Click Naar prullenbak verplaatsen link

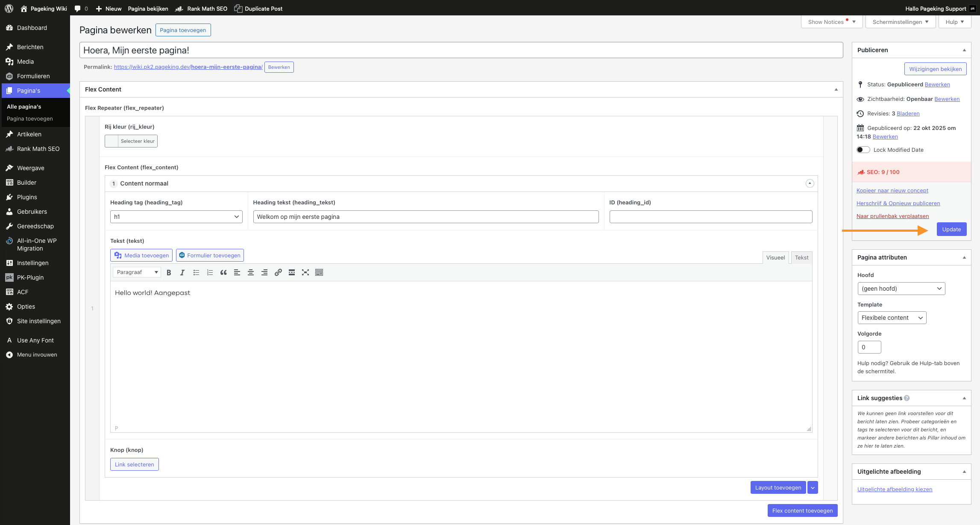tap(892, 216)
